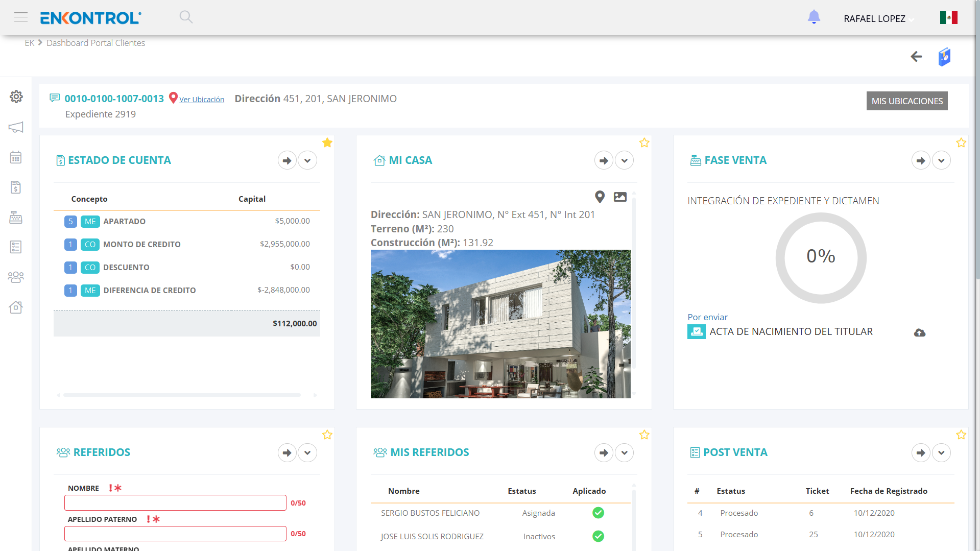
Task: Open Referidos with arrow button
Action: coord(287,452)
